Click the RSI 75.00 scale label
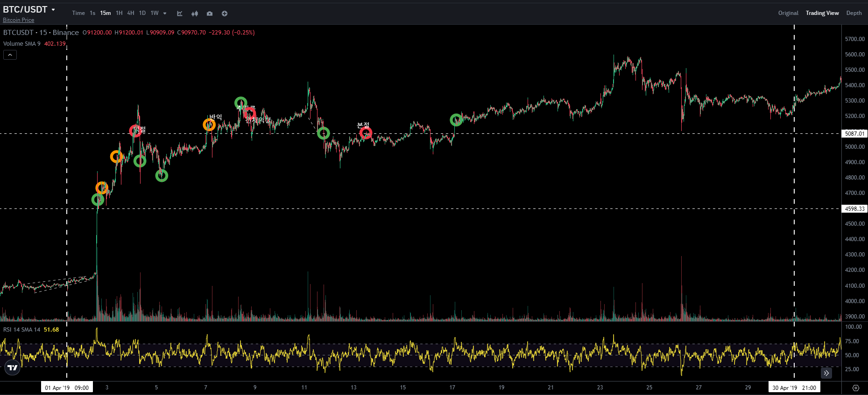 (852, 341)
